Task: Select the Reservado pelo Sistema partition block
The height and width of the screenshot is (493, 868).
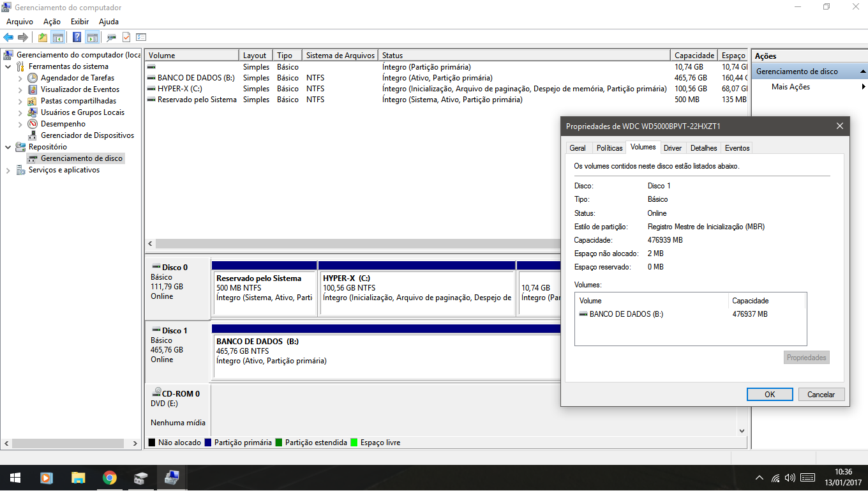Action: (x=264, y=288)
